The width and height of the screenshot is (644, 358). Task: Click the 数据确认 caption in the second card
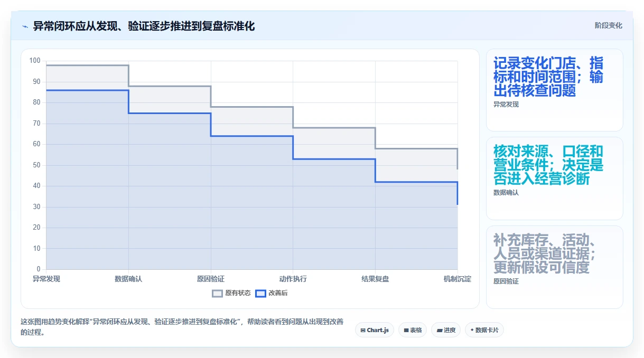click(x=506, y=193)
